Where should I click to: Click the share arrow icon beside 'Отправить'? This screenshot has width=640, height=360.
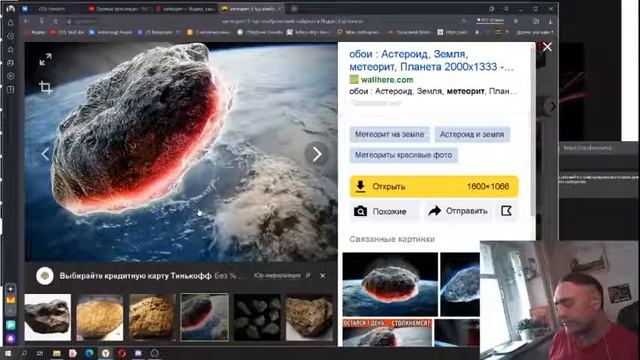click(x=435, y=211)
